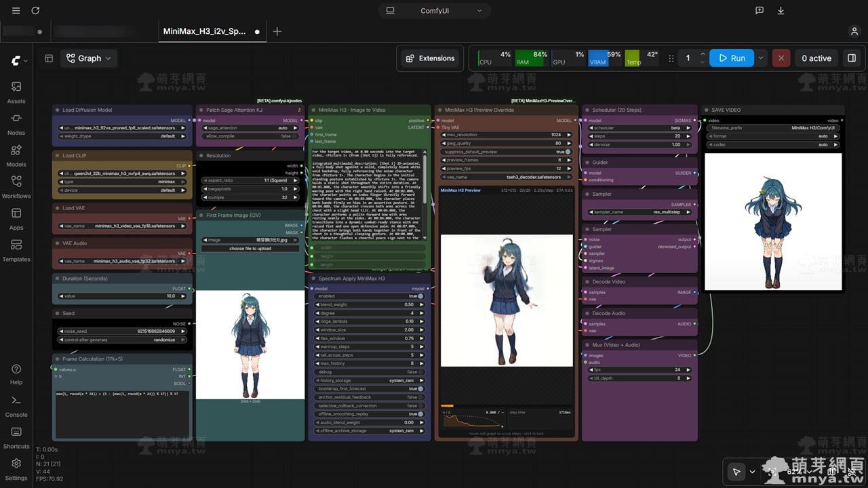Open the Shortcuts panel
This screenshot has width=868, height=488.
16,437
